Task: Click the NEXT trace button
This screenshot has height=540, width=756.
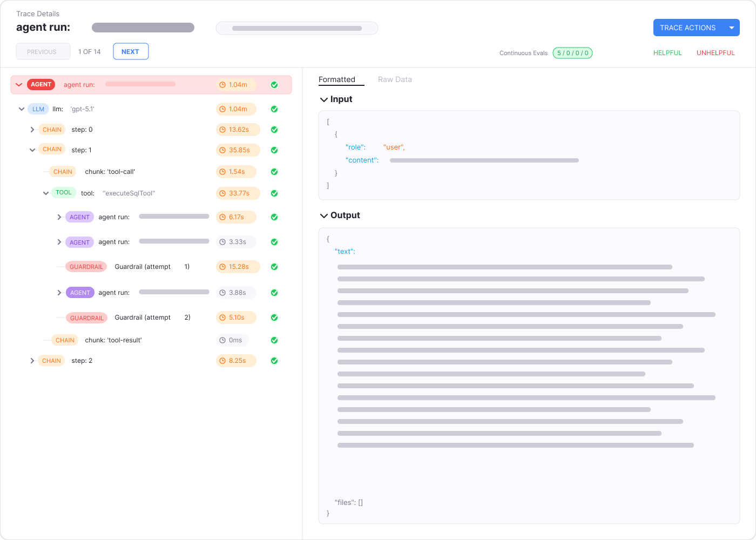Action: pyautogui.click(x=131, y=51)
